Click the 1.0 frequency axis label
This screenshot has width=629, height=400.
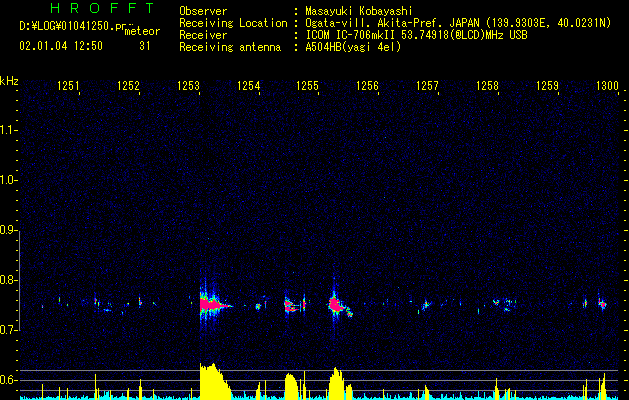click(9, 180)
